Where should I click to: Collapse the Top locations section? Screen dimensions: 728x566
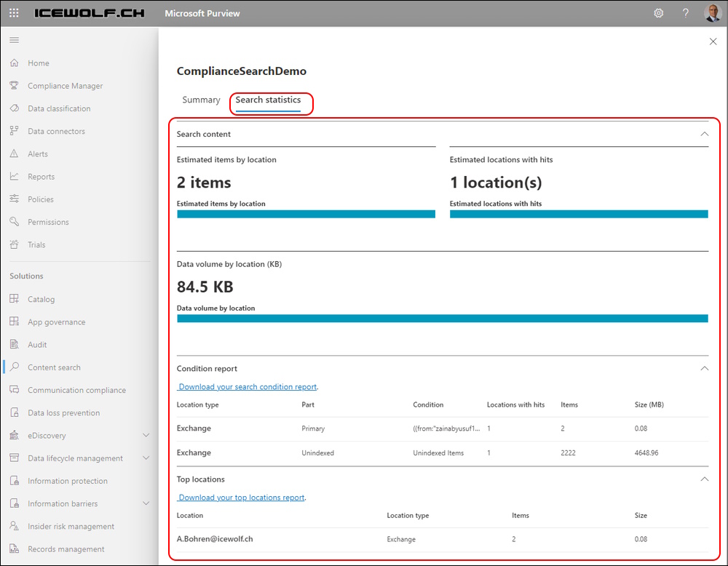coord(704,479)
